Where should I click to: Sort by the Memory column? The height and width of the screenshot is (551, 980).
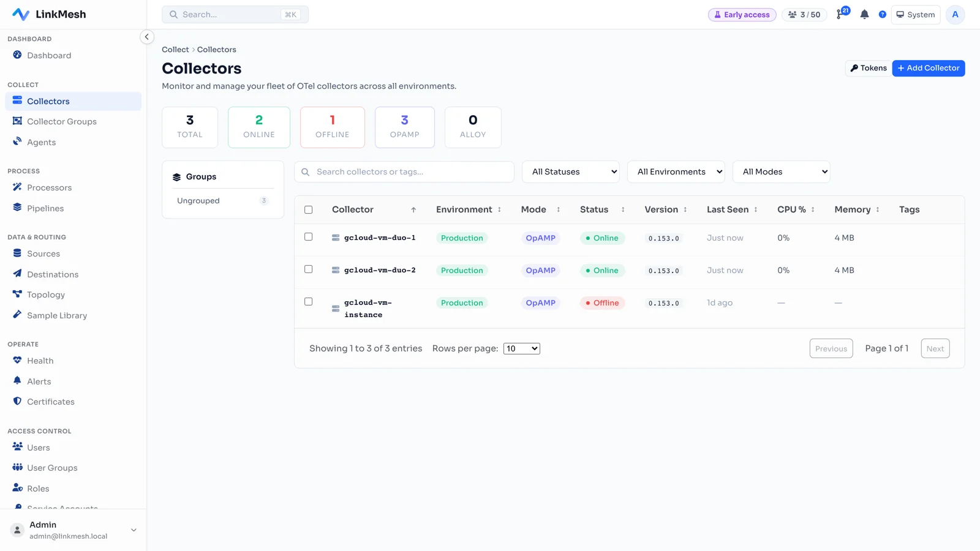pyautogui.click(x=856, y=209)
